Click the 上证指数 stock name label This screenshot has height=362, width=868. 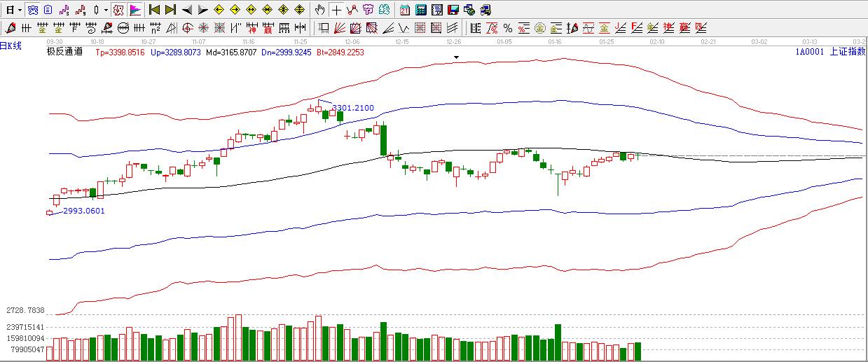click(847, 52)
